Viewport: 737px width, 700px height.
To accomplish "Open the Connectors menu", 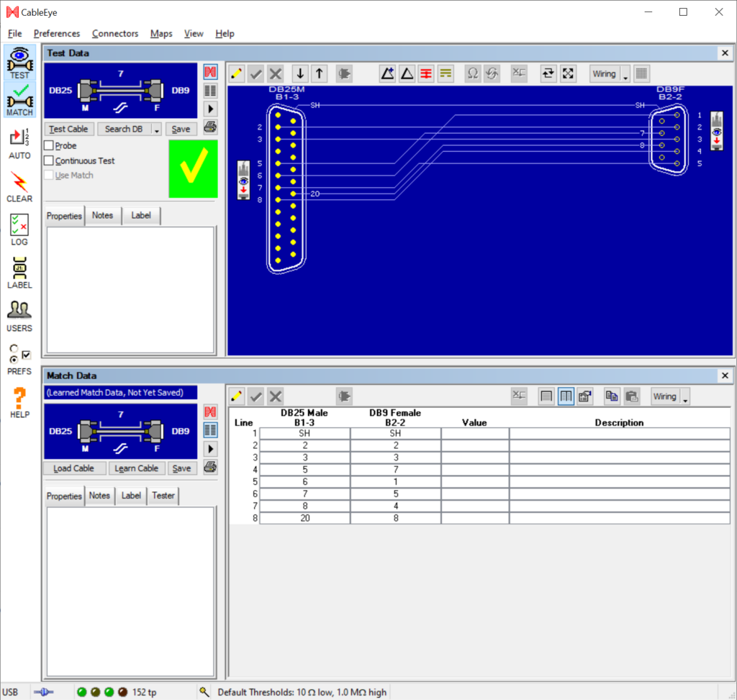I will pyautogui.click(x=115, y=33).
